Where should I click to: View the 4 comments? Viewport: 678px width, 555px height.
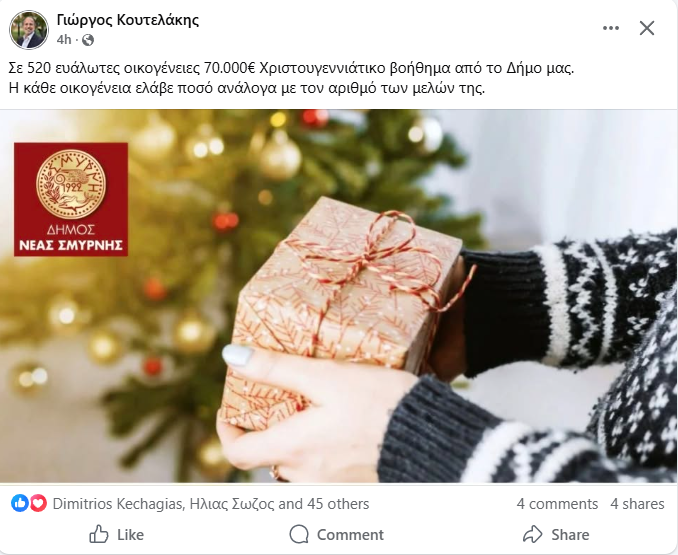tap(557, 504)
